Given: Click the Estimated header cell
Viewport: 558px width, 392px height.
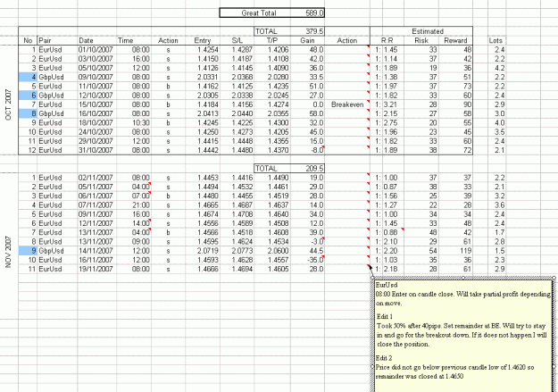Looking at the screenshot, I should tap(427, 31).
